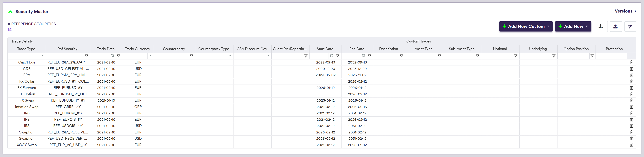The image size is (644, 157).
Task: Open the Counterparty filter icon
Action: (191, 56)
